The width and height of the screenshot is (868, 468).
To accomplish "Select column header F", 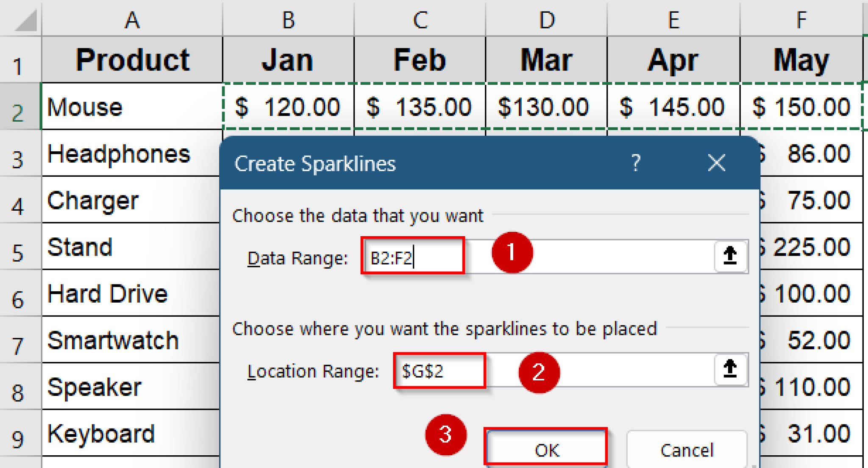I will pyautogui.click(x=801, y=19).
